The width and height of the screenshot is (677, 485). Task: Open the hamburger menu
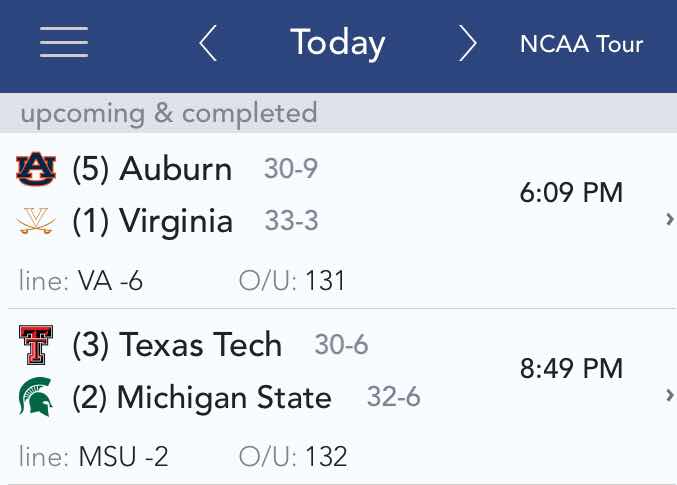(64, 42)
